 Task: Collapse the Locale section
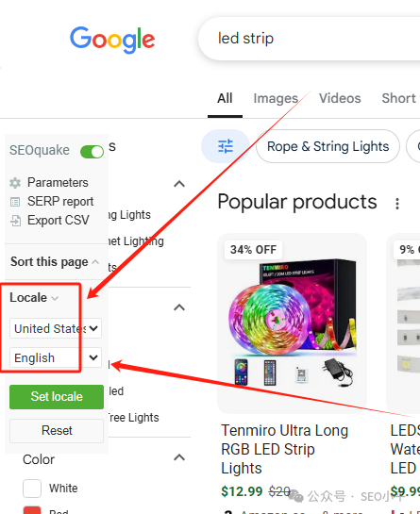click(34, 298)
